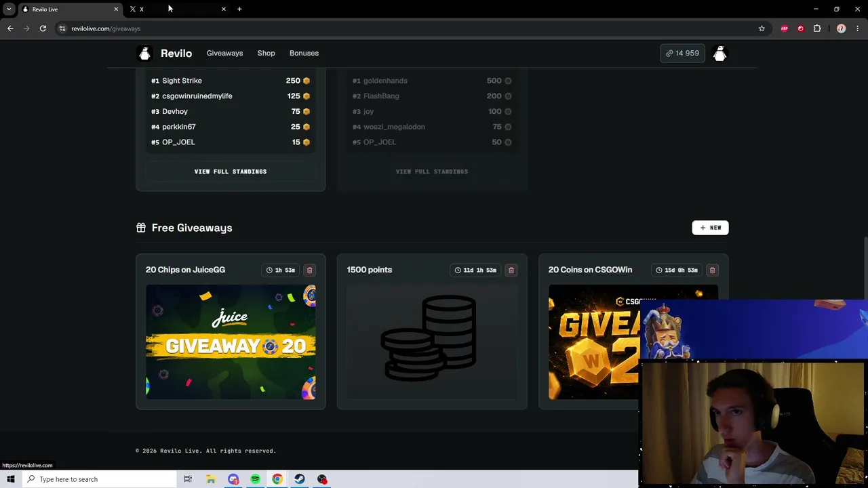View site information for revilolive.com
Image resolution: width=868 pixels, height=488 pixels.
tap(62, 28)
